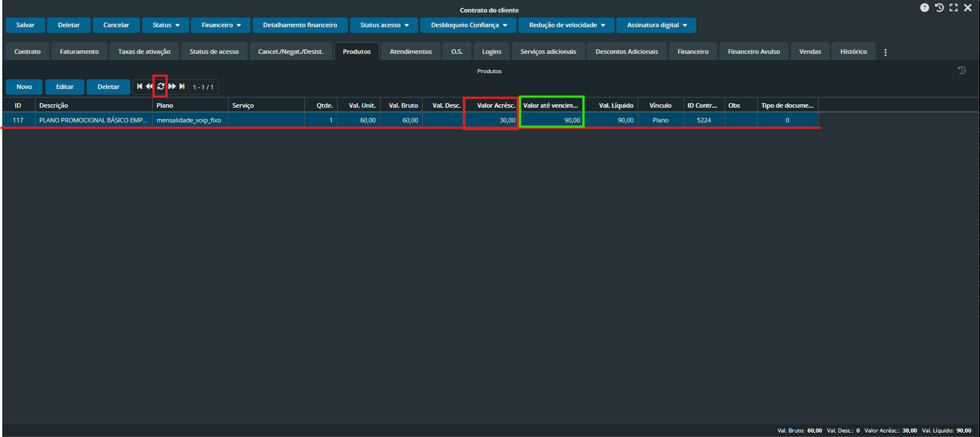Click grid history icon in Produtos panel

(961, 71)
